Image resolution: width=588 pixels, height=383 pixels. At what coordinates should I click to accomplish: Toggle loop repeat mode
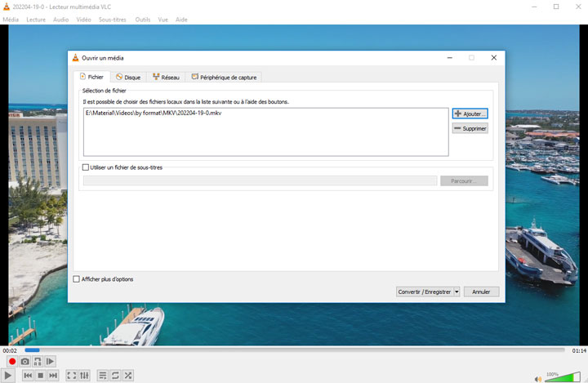(115, 375)
